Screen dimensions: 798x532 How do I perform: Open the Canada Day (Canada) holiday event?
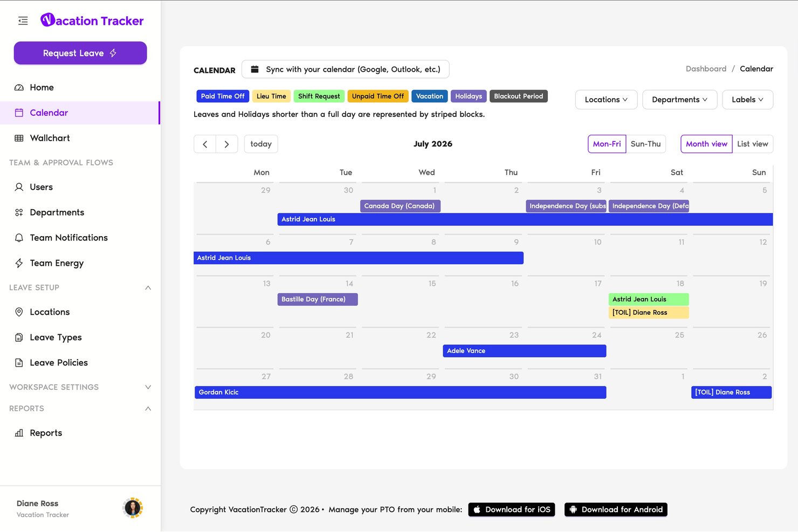coord(400,206)
